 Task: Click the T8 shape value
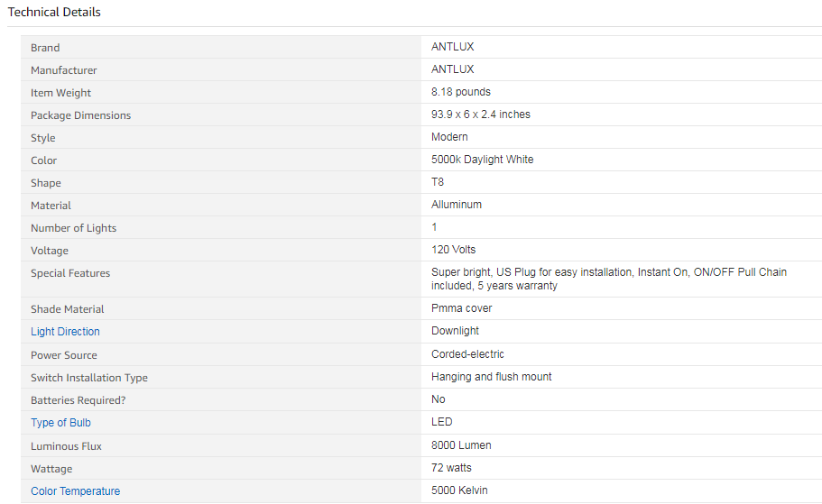coord(438,182)
